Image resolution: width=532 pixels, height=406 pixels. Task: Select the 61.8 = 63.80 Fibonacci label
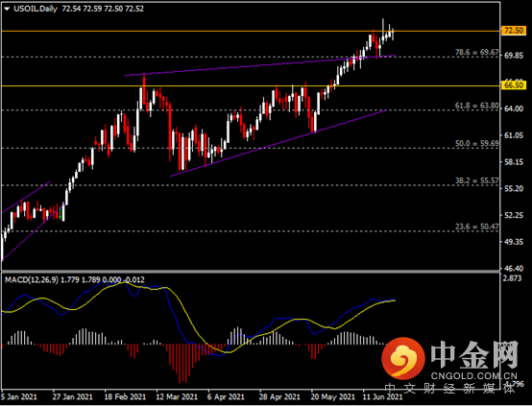(476, 106)
